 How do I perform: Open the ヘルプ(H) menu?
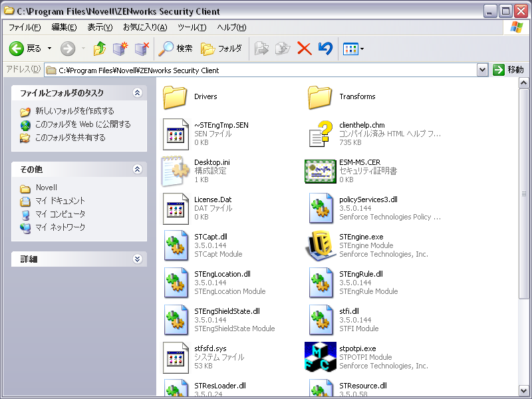coord(231,27)
